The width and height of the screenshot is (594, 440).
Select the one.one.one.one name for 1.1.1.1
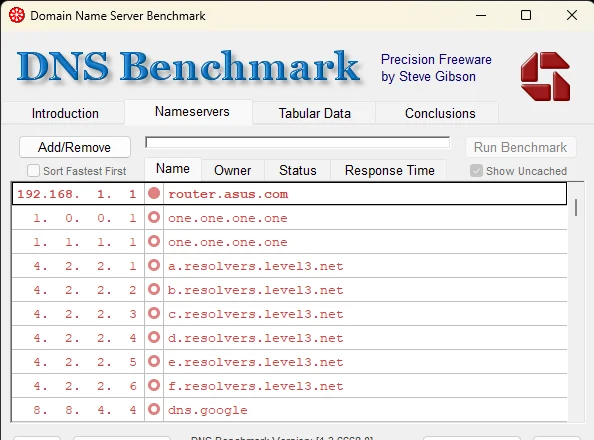pyautogui.click(x=228, y=242)
